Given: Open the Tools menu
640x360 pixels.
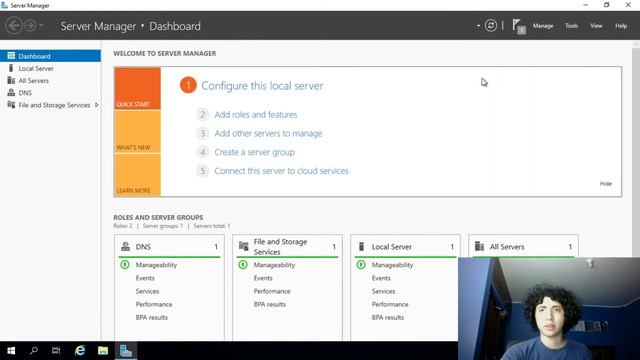Looking at the screenshot, I should point(571,26).
